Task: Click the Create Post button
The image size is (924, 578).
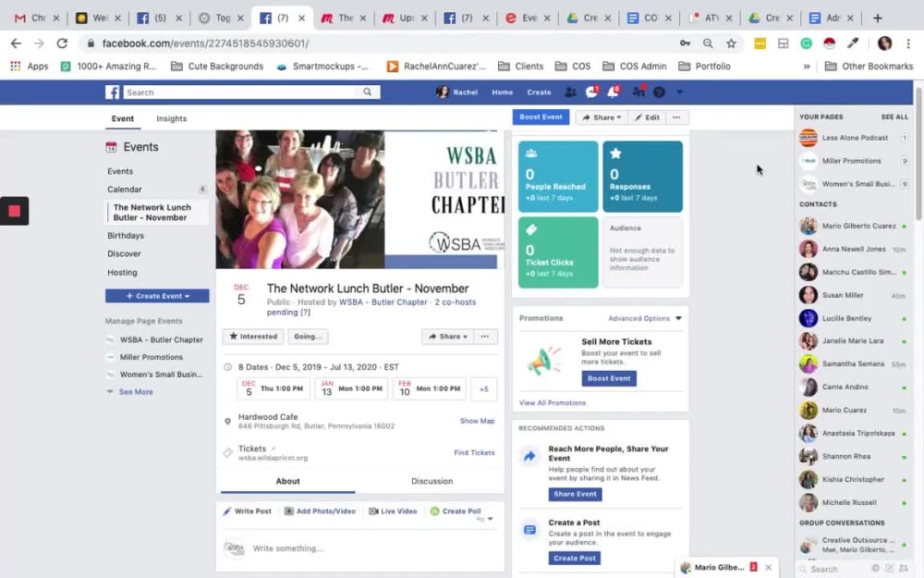Action: point(575,558)
